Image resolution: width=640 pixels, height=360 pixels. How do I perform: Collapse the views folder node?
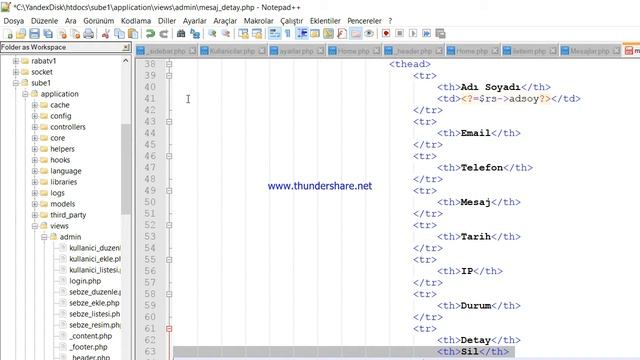35,226
